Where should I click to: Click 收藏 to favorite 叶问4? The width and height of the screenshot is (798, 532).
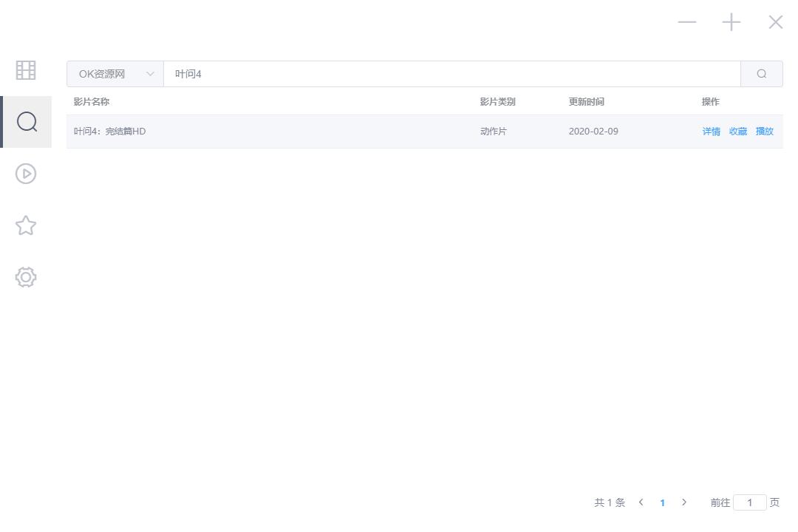737,131
